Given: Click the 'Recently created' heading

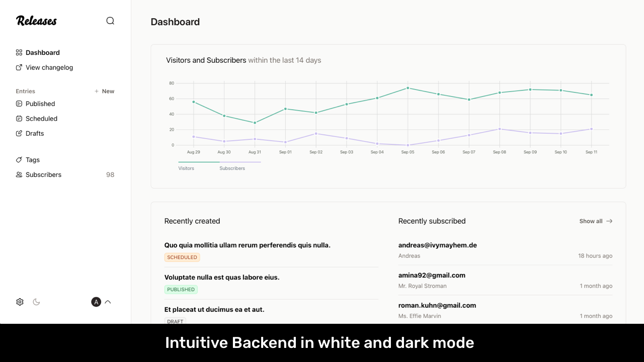Looking at the screenshot, I should tap(192, 221).
